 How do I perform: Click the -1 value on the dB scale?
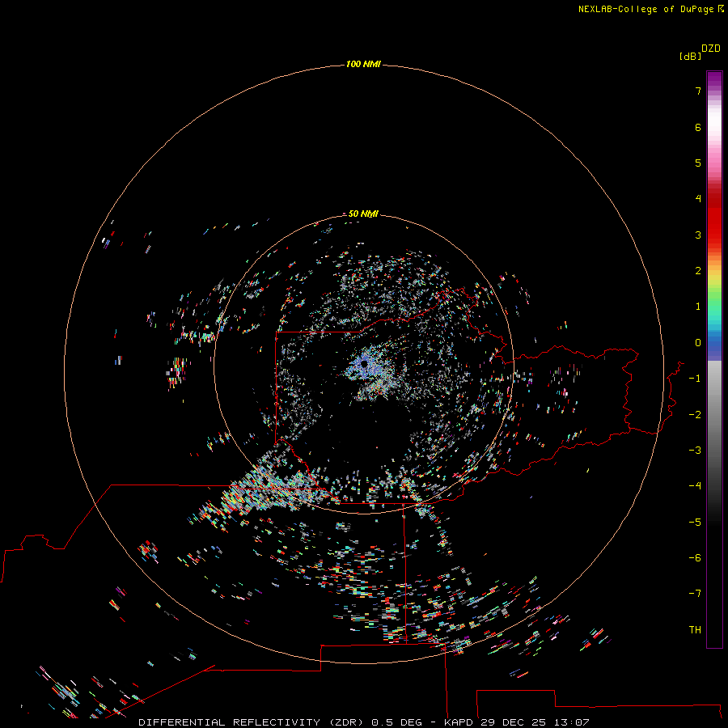(695, 379)
